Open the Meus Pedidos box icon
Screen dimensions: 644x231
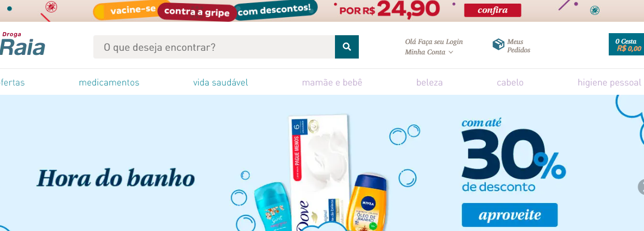[498, 45]
